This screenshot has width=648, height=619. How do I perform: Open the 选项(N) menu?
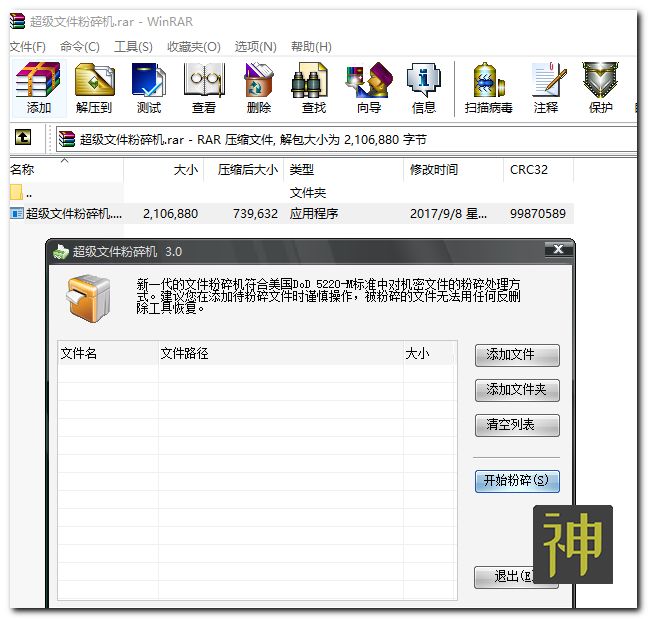(255, 46)
